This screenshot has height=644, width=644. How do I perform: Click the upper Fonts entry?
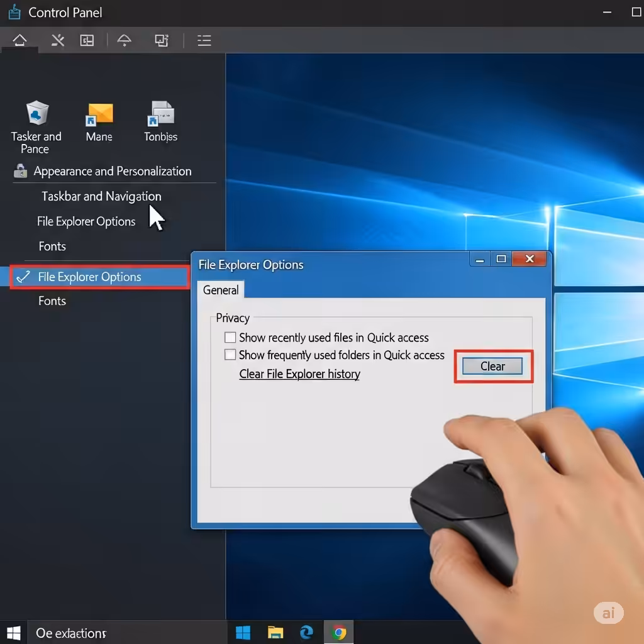coord(52,247)
